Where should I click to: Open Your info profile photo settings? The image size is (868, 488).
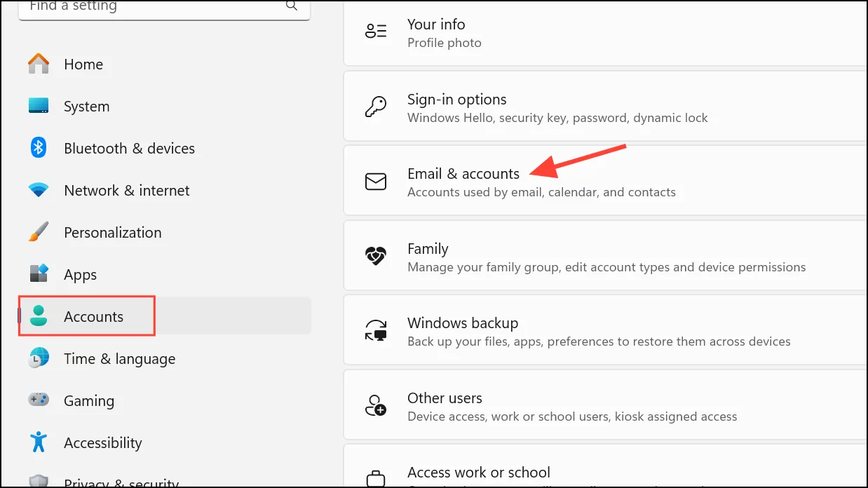606,32
